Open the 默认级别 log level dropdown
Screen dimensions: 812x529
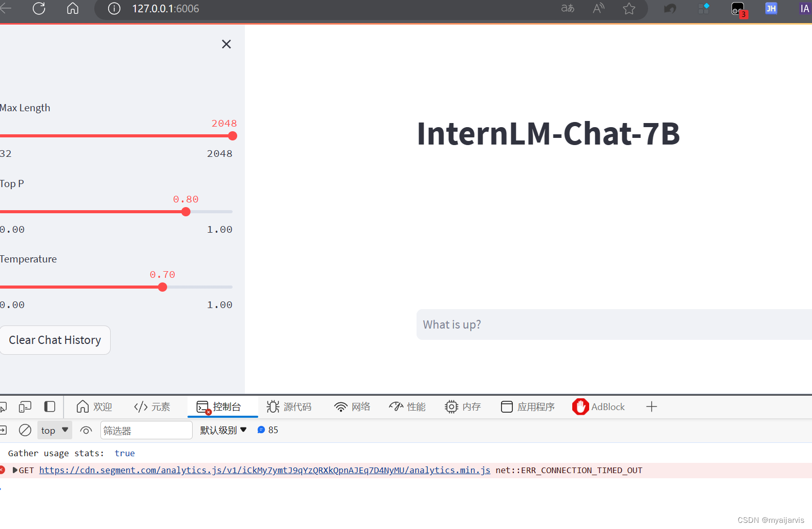coord(223,430)
